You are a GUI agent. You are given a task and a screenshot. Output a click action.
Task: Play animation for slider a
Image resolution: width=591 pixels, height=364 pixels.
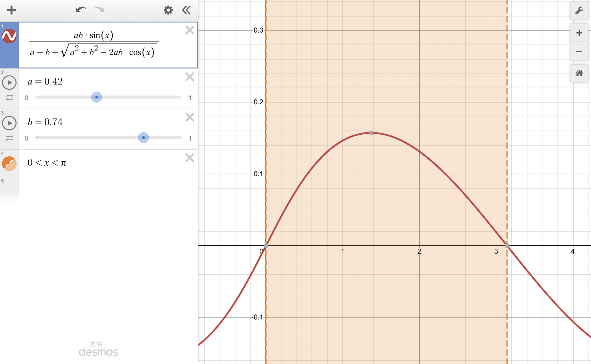9,82
